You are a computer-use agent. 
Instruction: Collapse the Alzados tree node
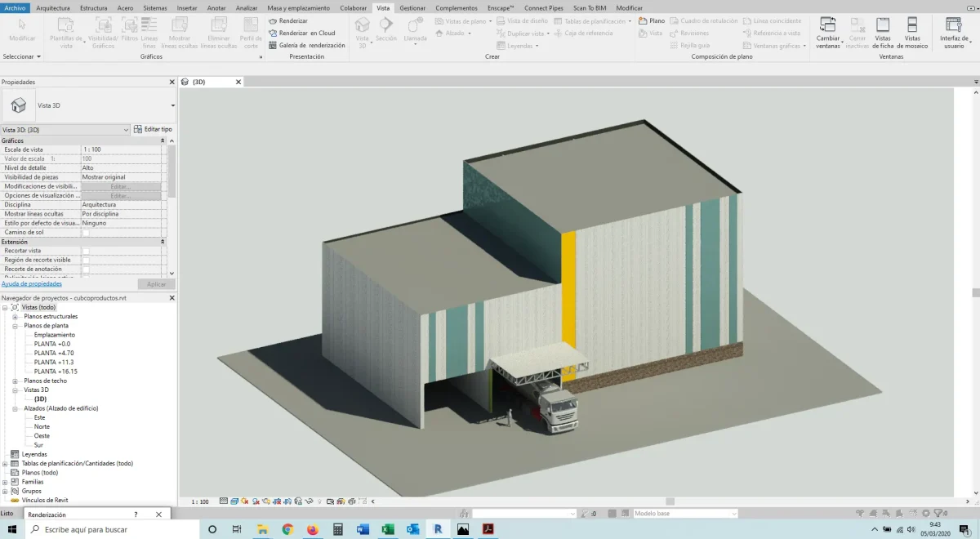15,408
